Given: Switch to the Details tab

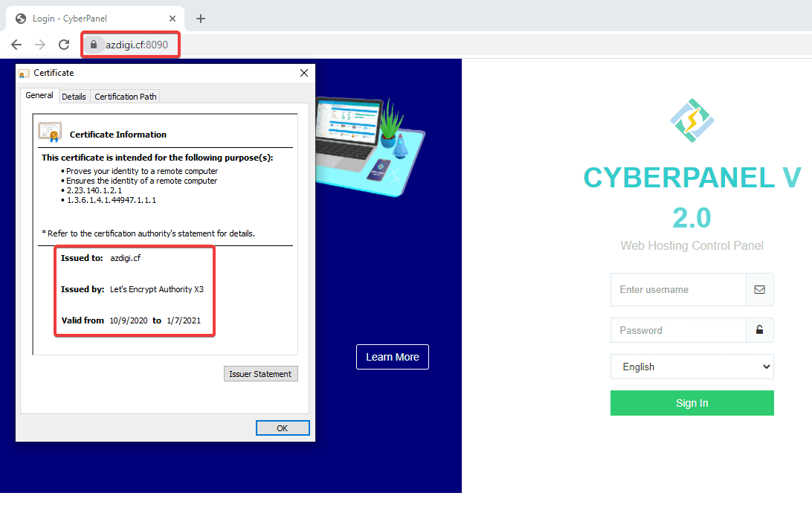Looking at the screenshot, I should click(74, 97).
